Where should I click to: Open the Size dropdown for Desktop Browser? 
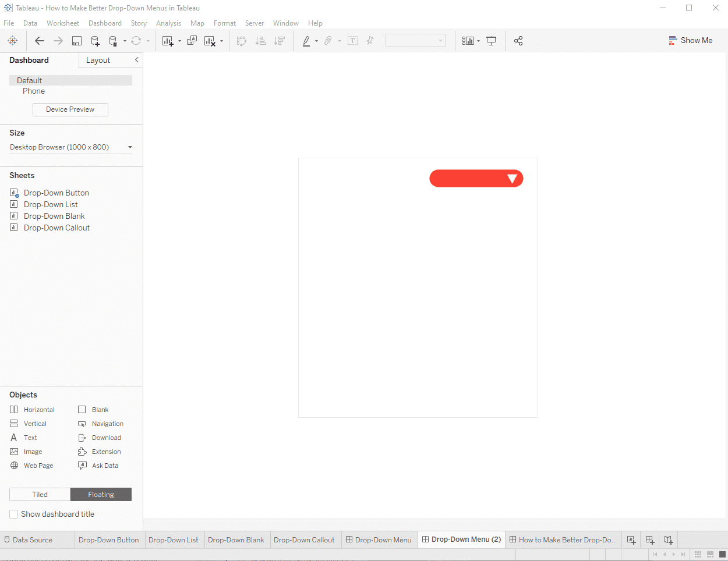(x=71, y=147)
